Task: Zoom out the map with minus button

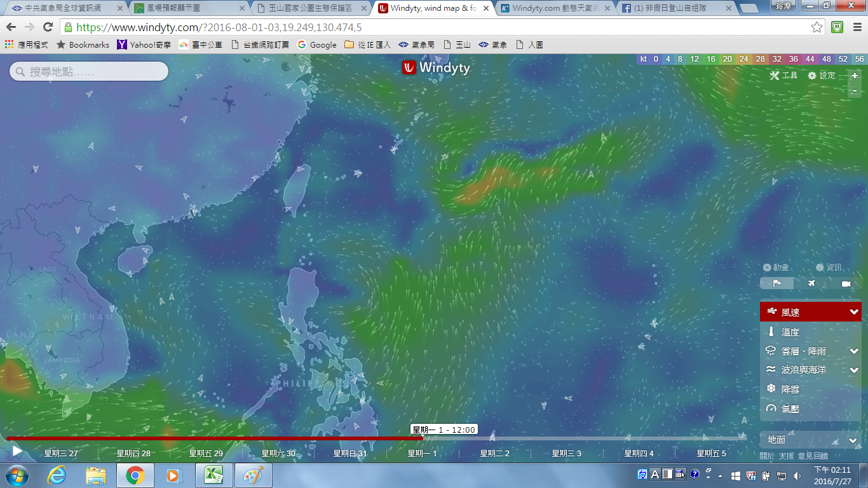Action: (855, 91)
